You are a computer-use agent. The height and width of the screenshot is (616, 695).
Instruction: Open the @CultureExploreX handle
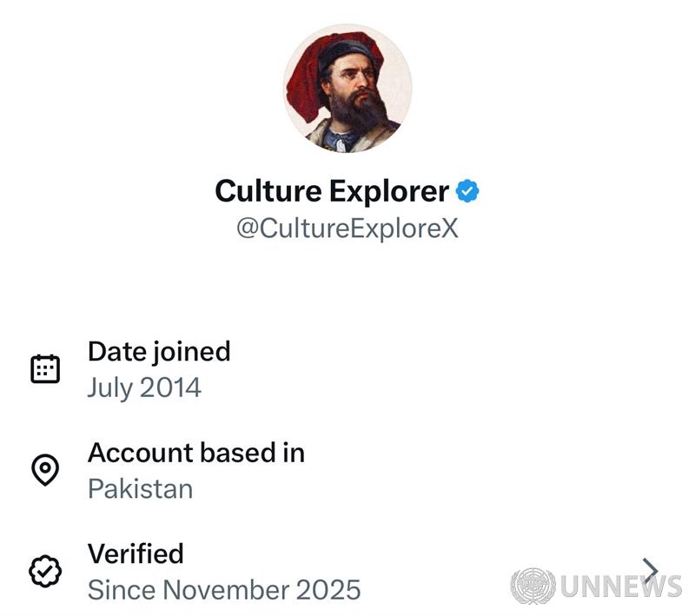point(347,229)
